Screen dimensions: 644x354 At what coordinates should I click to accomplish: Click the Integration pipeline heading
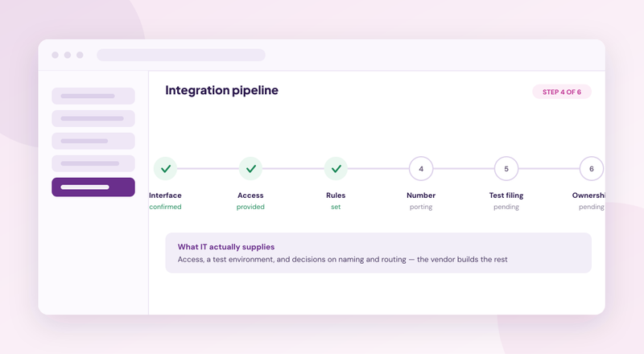222,90
